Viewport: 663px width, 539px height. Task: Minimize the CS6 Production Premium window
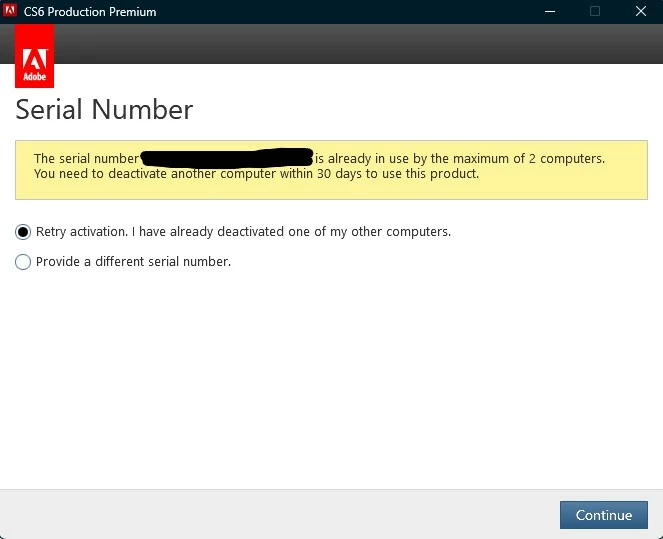(x=550, y=11)
